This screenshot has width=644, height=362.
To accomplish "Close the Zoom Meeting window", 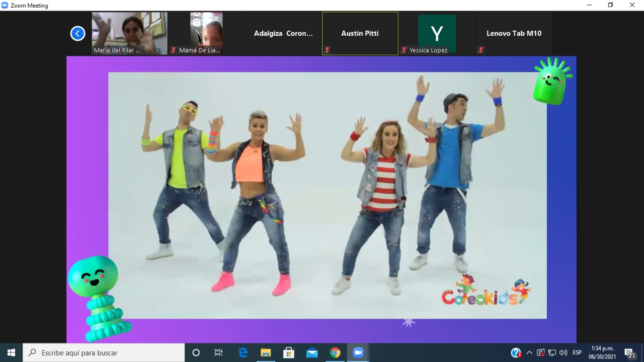I will [x=632, y=5].
